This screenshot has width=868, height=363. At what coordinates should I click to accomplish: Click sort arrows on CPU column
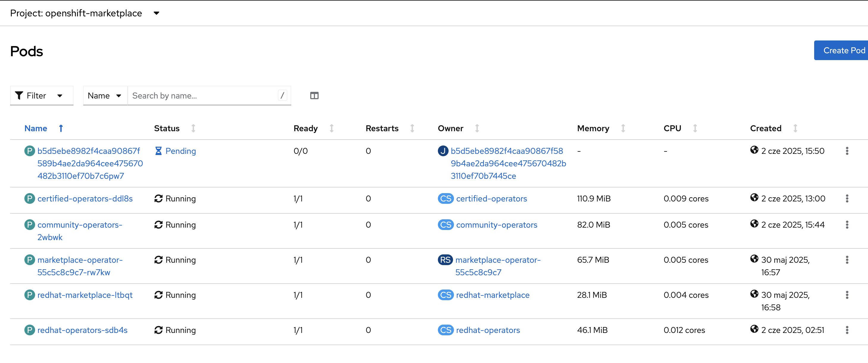(695, 129)
